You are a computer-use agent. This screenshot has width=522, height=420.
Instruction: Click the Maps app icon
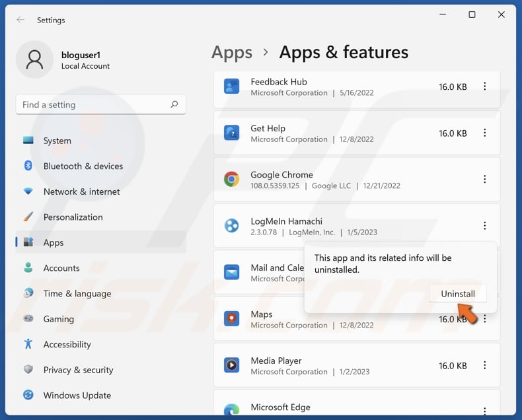(x=231, y=319)
